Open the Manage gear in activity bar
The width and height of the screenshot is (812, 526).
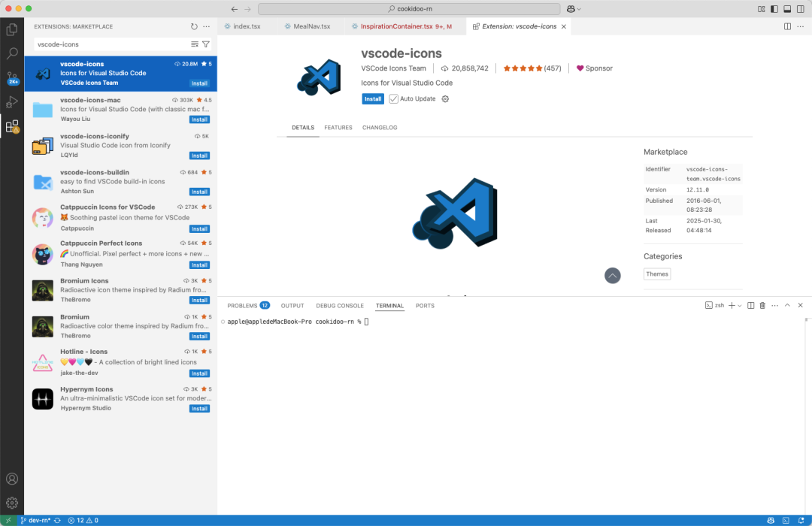coord(12,503)
